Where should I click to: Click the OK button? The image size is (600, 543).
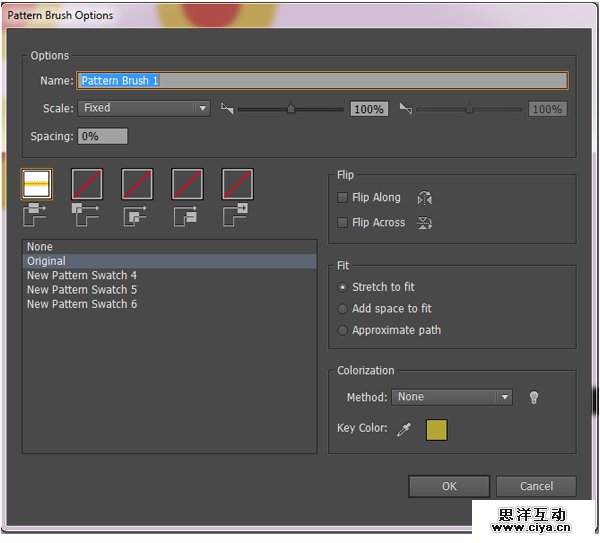pos(449,486)
